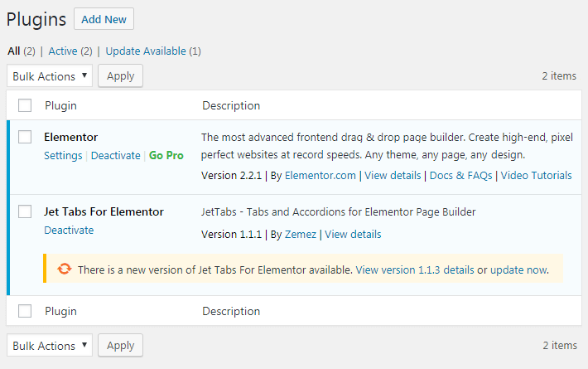Filter plugins by Update Available
This screenshot has height=369, width=588.
[x=146, y=51]
